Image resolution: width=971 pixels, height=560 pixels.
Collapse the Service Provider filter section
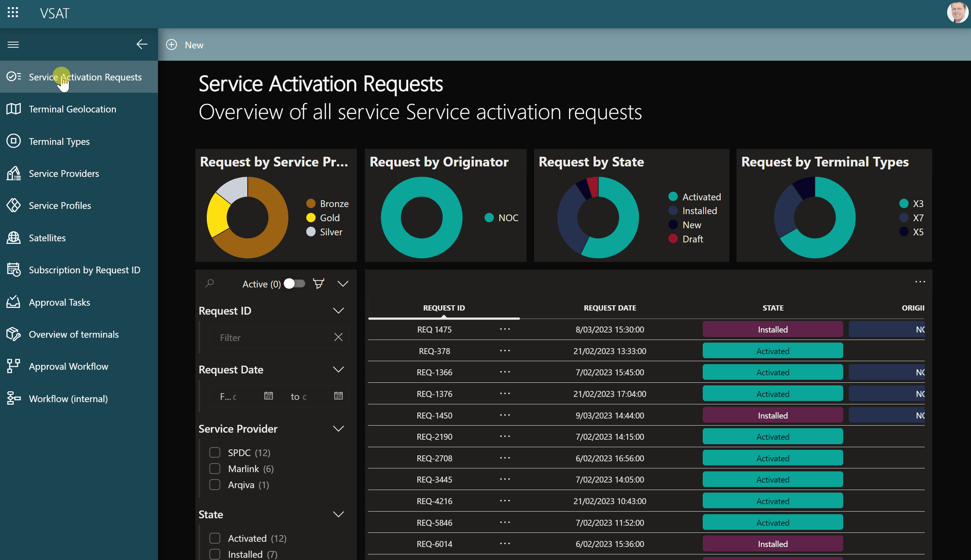pos(338,429)
